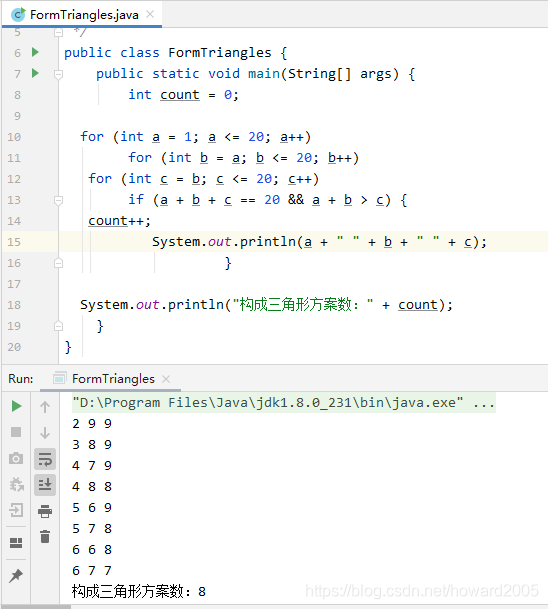This screenshot has width=548, height=609.
Task: Click fold end marker on line 16
Action: pyautogui.click(x=58, y=263)
